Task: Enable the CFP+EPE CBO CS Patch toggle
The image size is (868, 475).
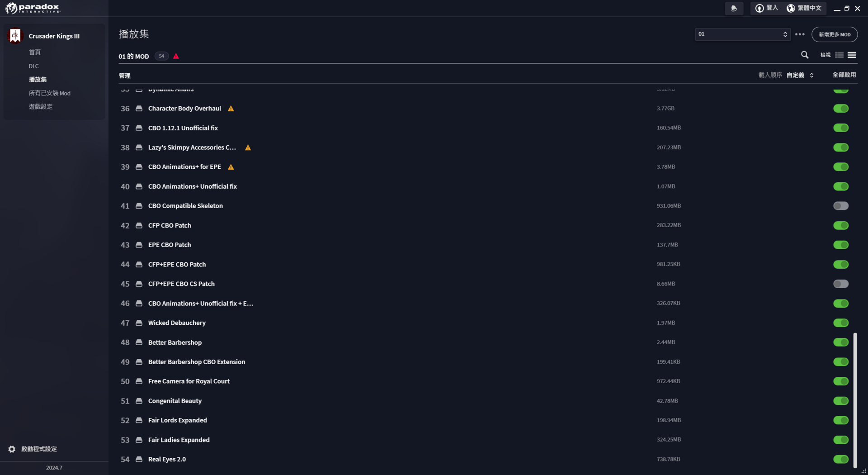Action: click(841, 284)
